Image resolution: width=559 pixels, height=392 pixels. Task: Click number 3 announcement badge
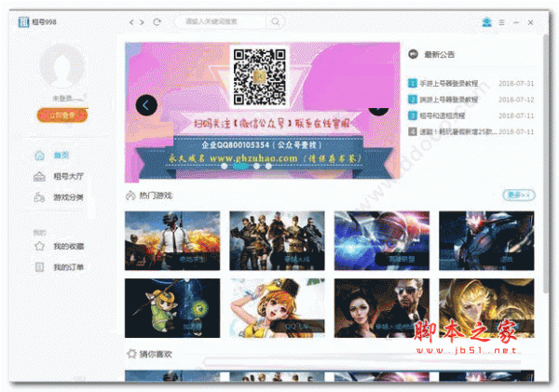[412, 115]
